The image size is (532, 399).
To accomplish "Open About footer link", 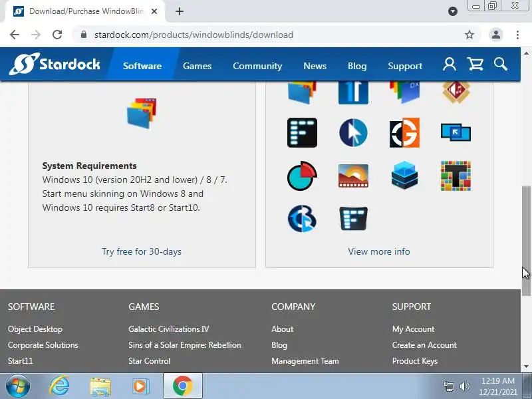I will (x=282, y=329).
